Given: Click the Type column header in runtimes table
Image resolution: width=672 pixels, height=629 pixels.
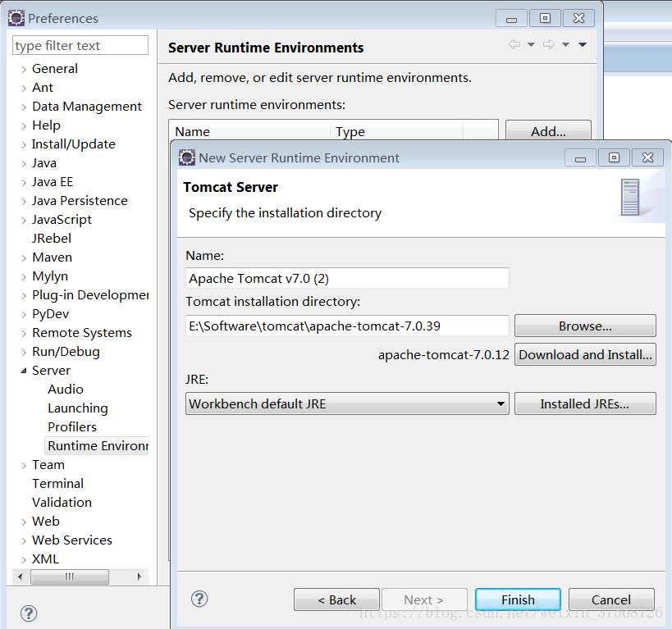Looking at the screenshot, I should pos(396,130).
